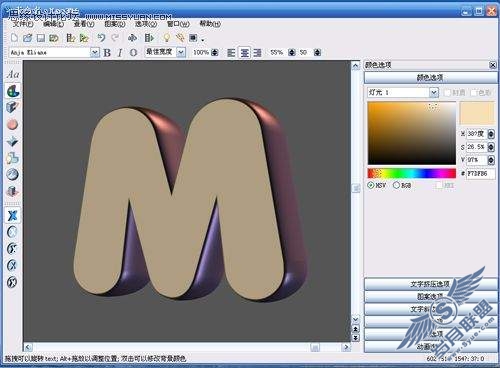Select the blue X style button

(x=12, y=215)
